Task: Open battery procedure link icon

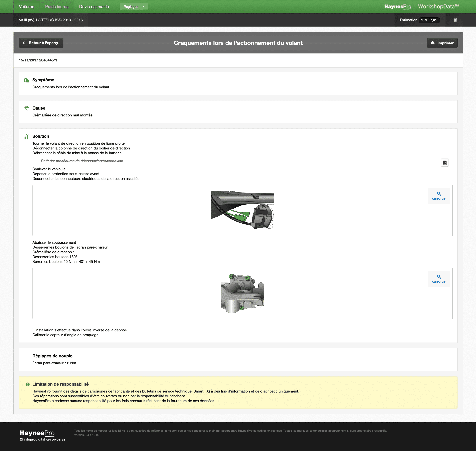Action: click(x=445, y=163)
